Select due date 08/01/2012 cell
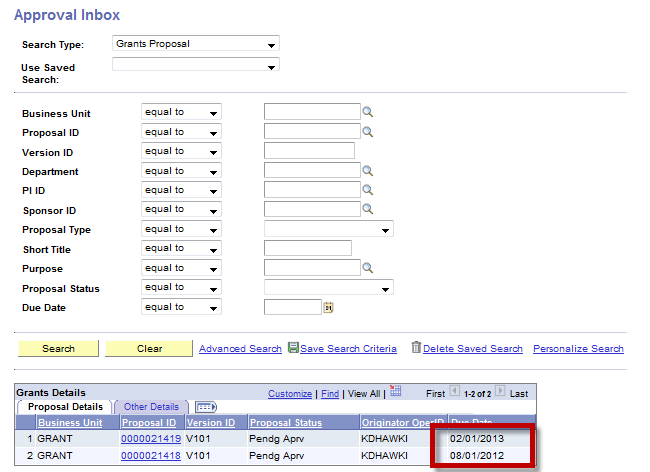This screenshot has width=650, height=472. click(x=477, y=455)
